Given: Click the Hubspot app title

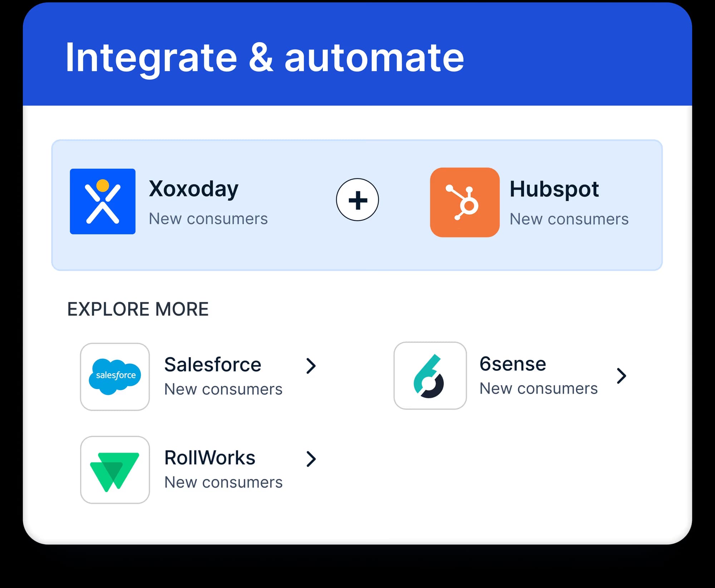Looking at the screenshot, I should point(554,189).
